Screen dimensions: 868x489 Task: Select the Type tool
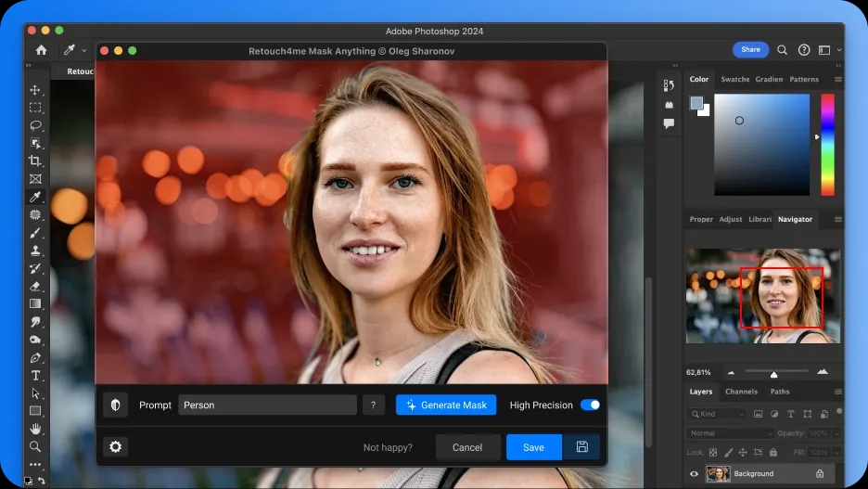tap(35, 376)
